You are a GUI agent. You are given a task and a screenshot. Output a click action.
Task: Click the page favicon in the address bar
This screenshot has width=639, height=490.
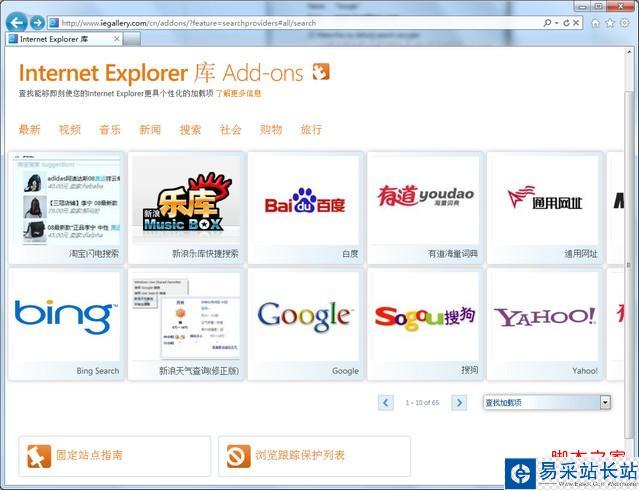pos(53,23)
